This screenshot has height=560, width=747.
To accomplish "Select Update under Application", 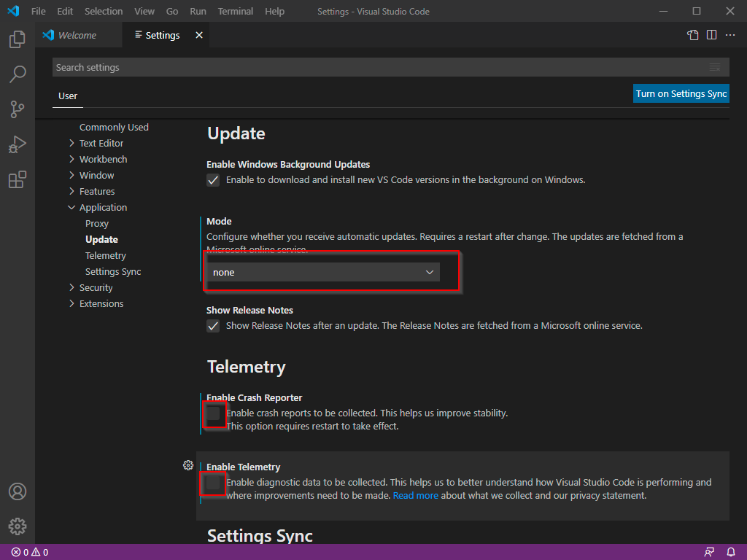I will pos(101,239).
